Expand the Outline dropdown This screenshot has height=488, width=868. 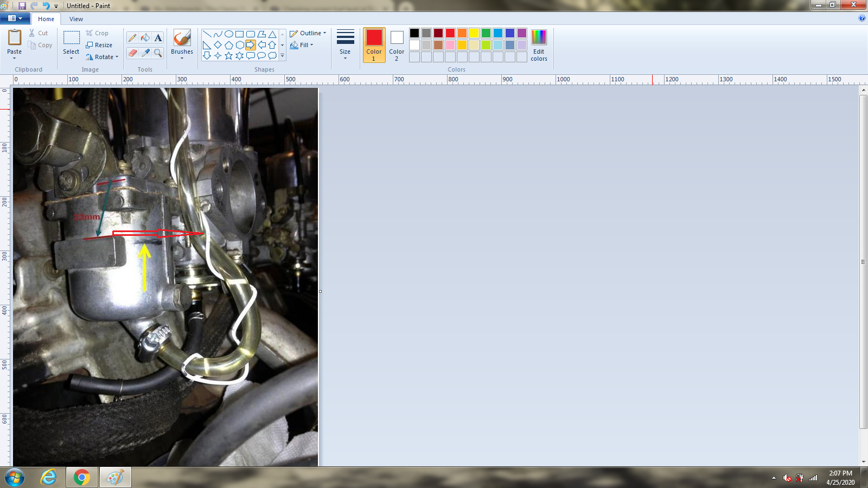tap(308, 33)
